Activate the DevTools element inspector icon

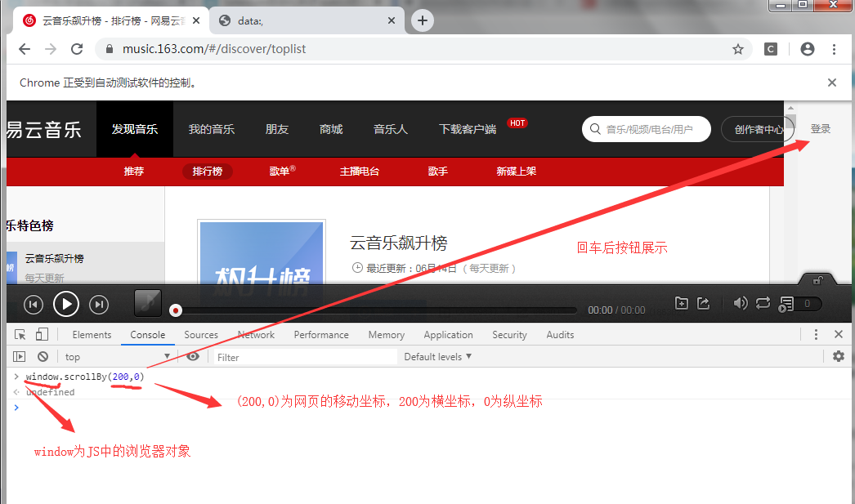(x=20, y=335)
